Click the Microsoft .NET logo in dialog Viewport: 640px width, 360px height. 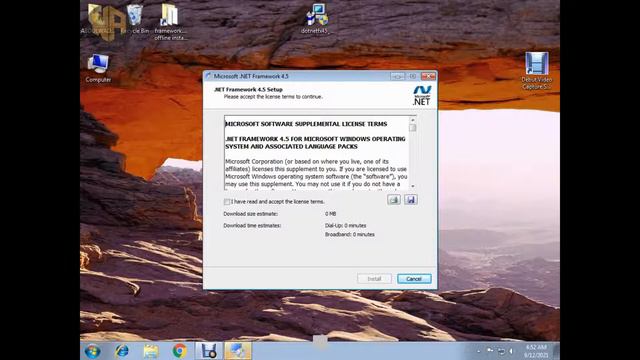[422, 96]
